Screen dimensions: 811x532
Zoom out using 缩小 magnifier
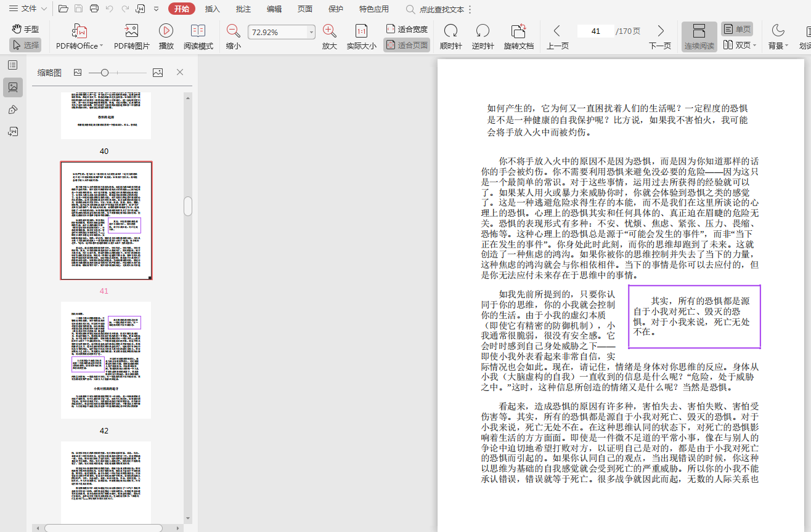click(234, 31)
